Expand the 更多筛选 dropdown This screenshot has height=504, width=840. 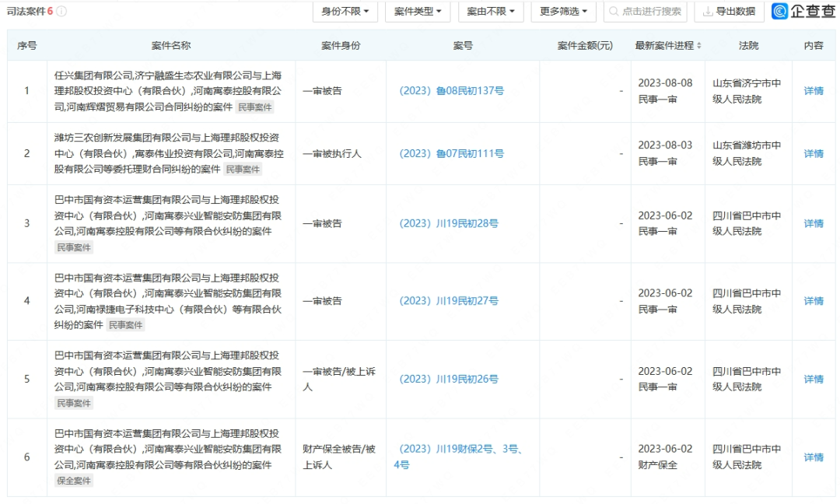[564, 11]
